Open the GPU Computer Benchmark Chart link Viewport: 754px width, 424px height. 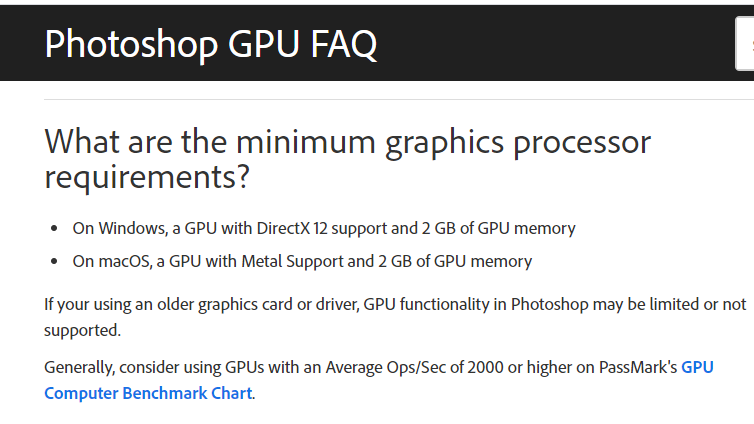tap(148, 392)
